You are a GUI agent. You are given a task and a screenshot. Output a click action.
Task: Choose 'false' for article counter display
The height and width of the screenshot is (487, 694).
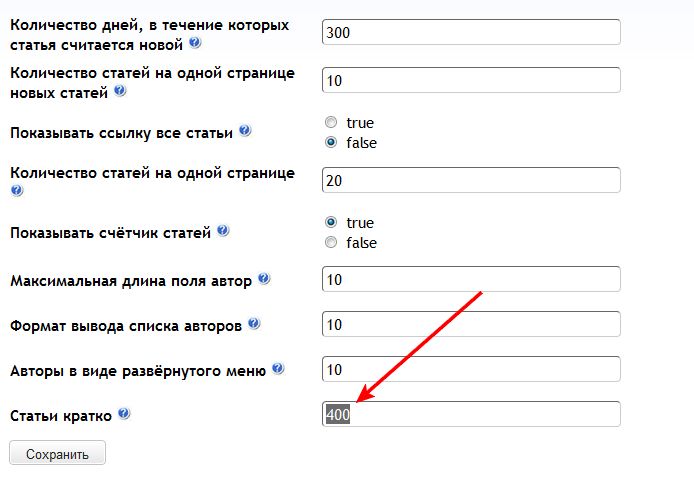point(331,242)
